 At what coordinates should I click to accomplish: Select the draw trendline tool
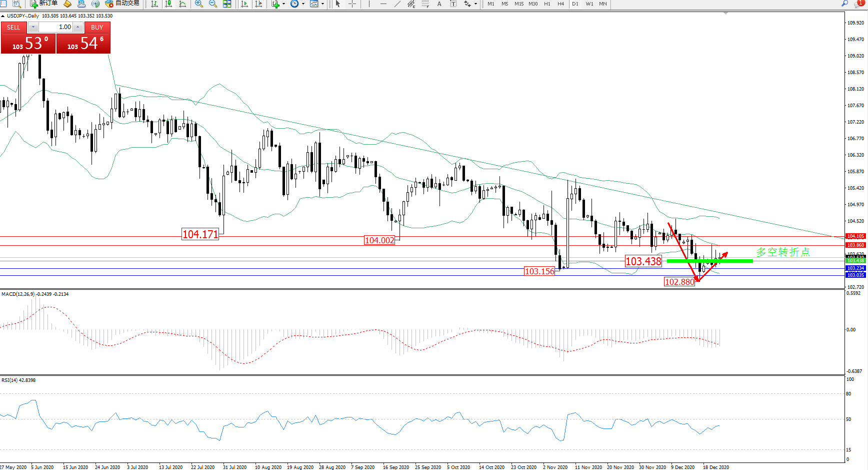397,4
